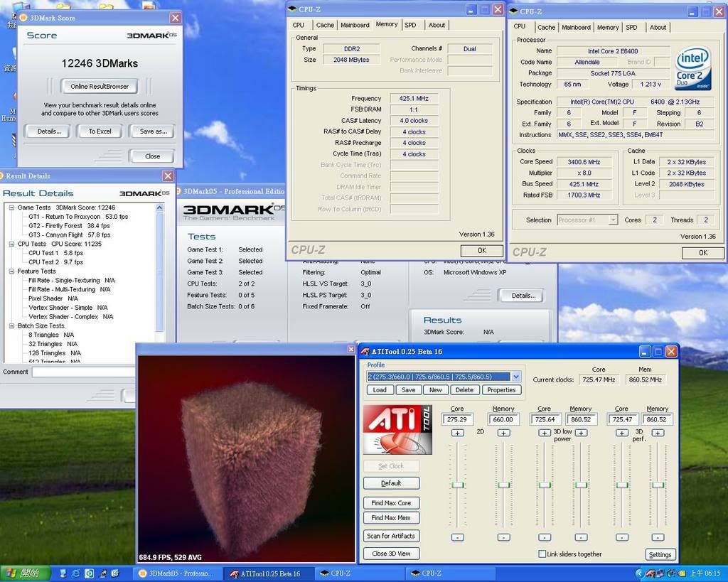The height and width of the screenshot is (582, 728).
Task: Click the Comment text field in Result Details
Action: (x=83, y=372)
